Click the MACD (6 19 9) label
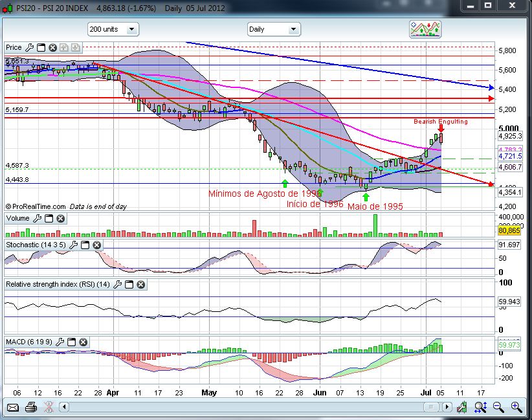Image resolution: width=532 pixels, height=420 pixels. tap(29, 342)
